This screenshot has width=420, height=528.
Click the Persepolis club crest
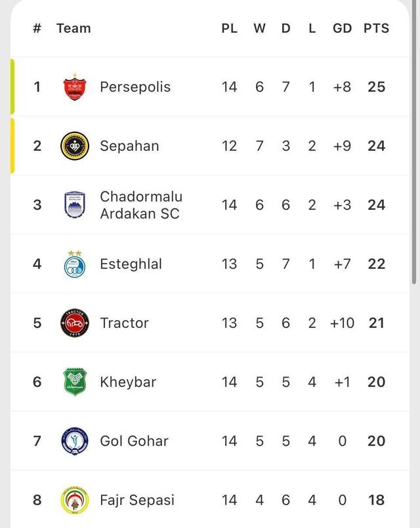coord(74,87)
